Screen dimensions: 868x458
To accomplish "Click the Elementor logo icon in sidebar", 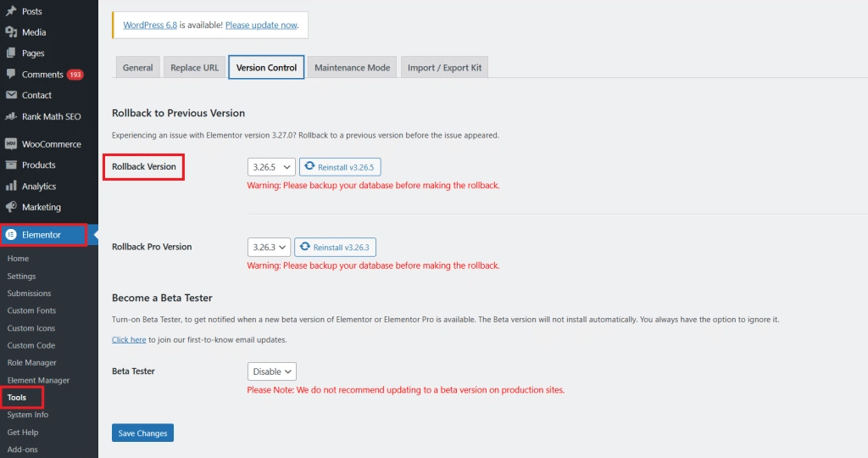I will 11,235.
